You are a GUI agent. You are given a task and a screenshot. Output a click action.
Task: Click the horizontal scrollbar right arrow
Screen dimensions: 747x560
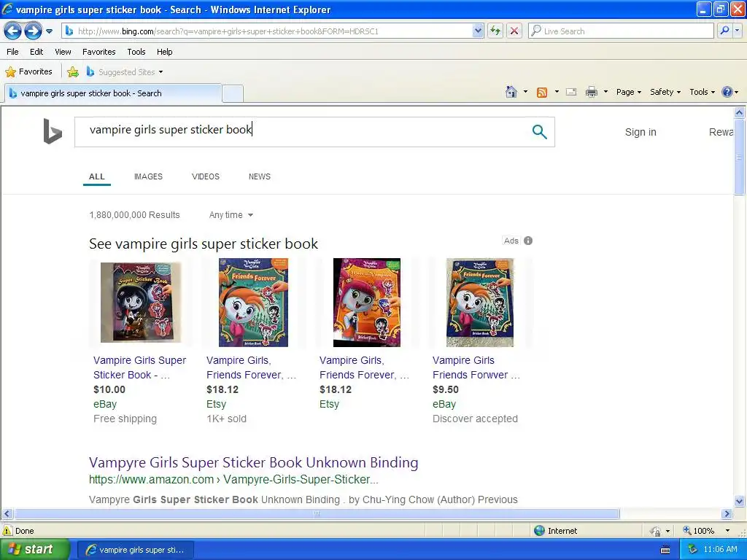click(x=727, y=514)
